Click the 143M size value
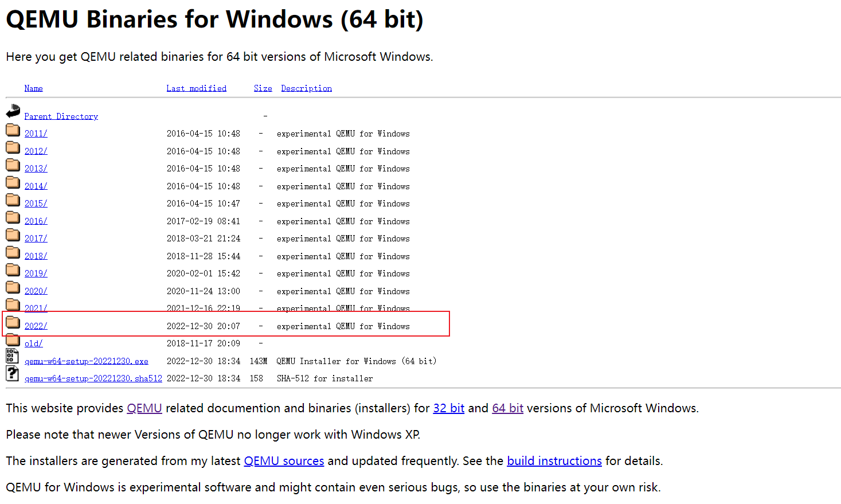The width and height of the screenshot is (841, 504). tap(259, 361)
